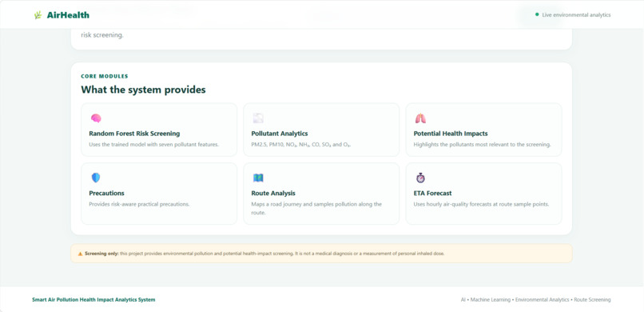Select the ETA Forecast card title
This screenshot has height=312, width=644.
(432, 194)
